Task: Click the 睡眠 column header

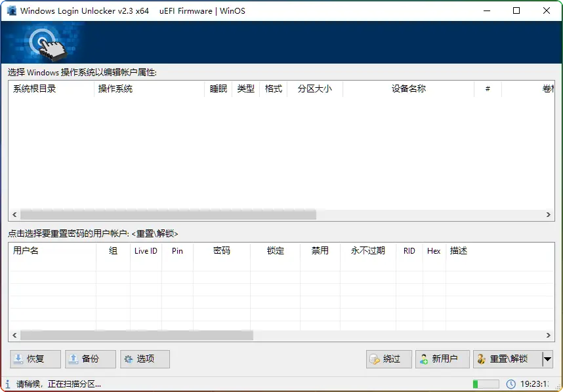Action: point(219,88)
